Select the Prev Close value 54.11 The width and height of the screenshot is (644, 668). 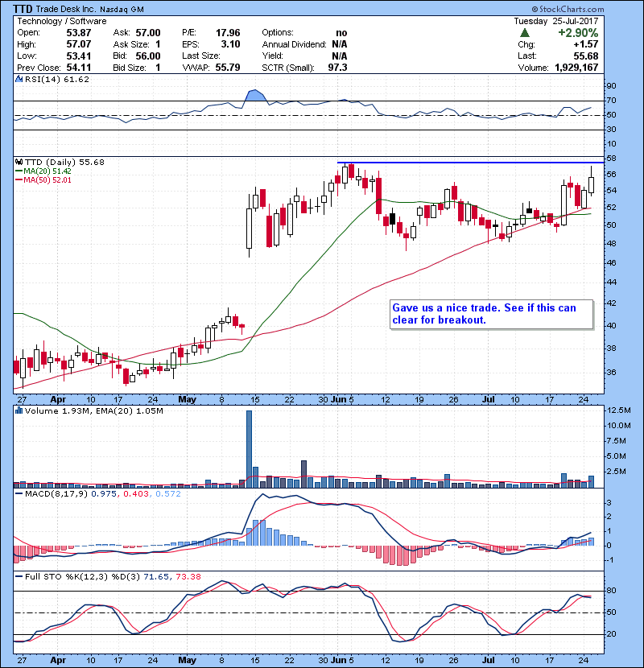[79, 68]
